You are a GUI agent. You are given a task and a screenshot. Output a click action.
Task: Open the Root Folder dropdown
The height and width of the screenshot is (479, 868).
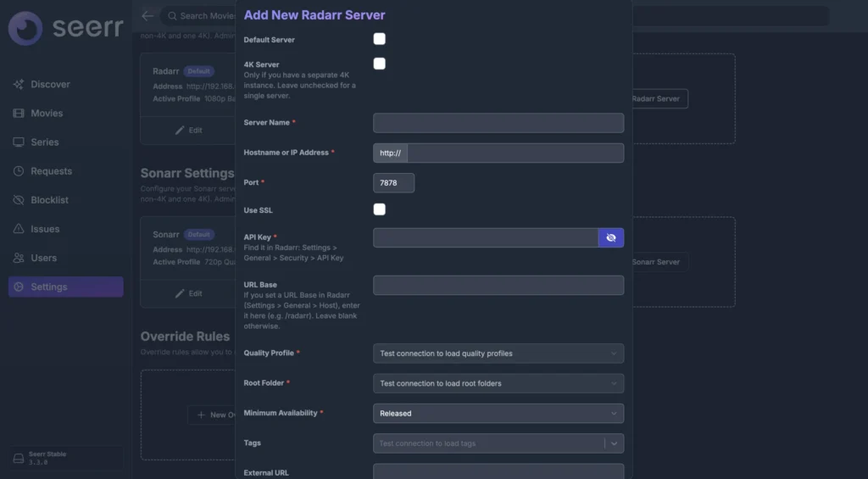pos(498,383)
